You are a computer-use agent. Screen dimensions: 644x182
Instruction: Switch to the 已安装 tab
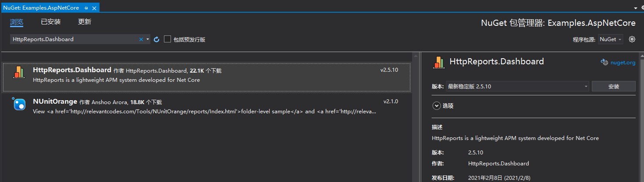pos(50,22)
